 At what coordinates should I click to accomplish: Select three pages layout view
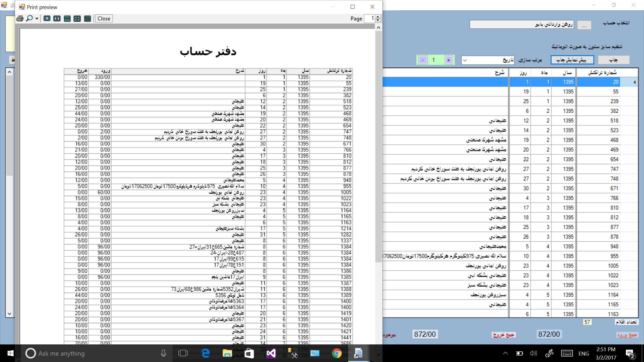click(x=67, y=18)
